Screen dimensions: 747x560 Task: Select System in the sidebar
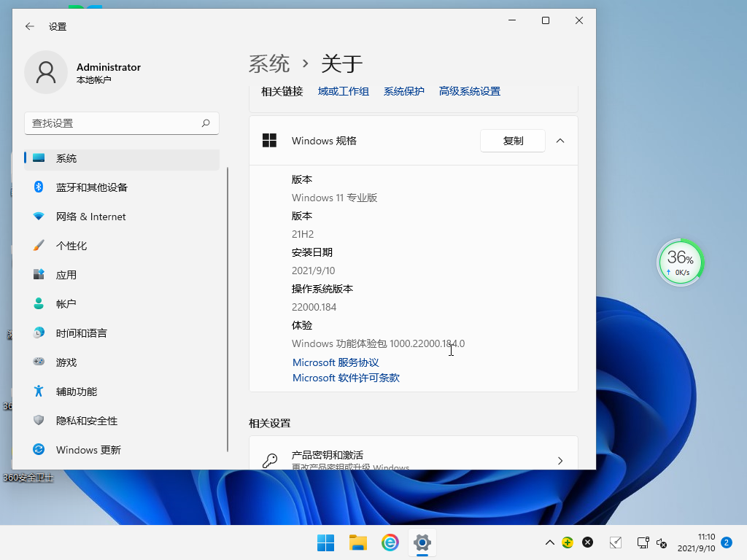66,158
